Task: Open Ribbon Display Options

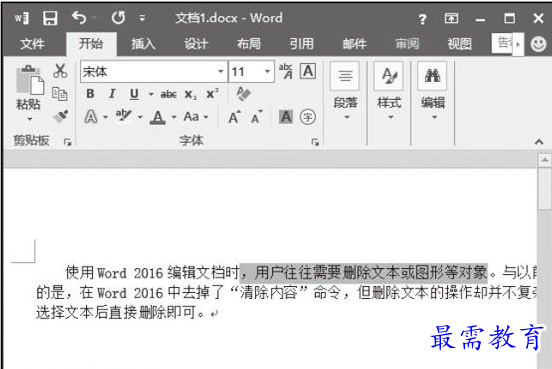Action: click(451, 18)
